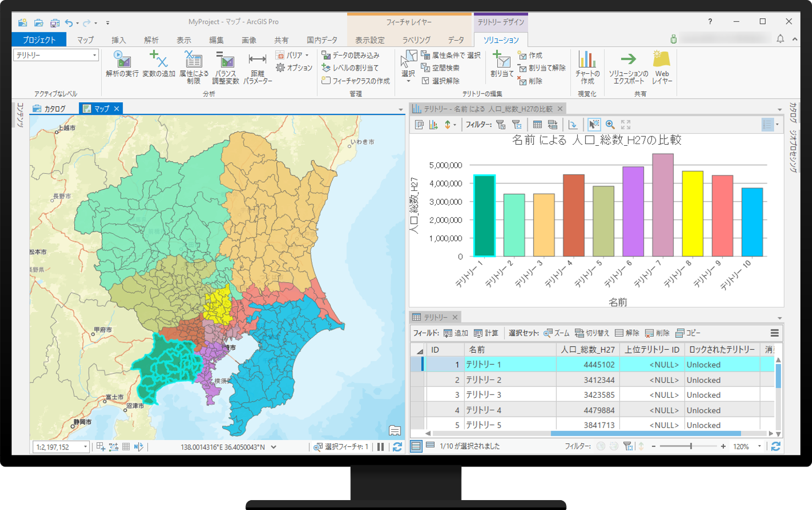Image resolution: width=812 pixels, height=510 pixels.
Task: Open chart attribute table icon
Action: click(537, 125)
